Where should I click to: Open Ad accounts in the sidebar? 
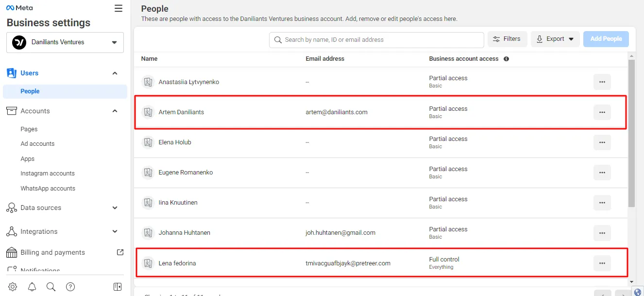(x=37, y=144)
